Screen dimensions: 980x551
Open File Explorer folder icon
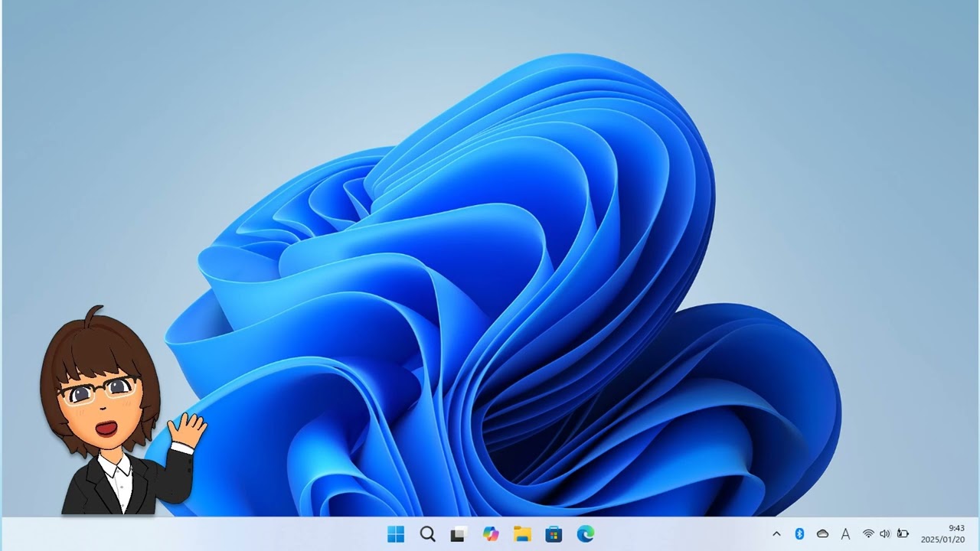(522, 534)
